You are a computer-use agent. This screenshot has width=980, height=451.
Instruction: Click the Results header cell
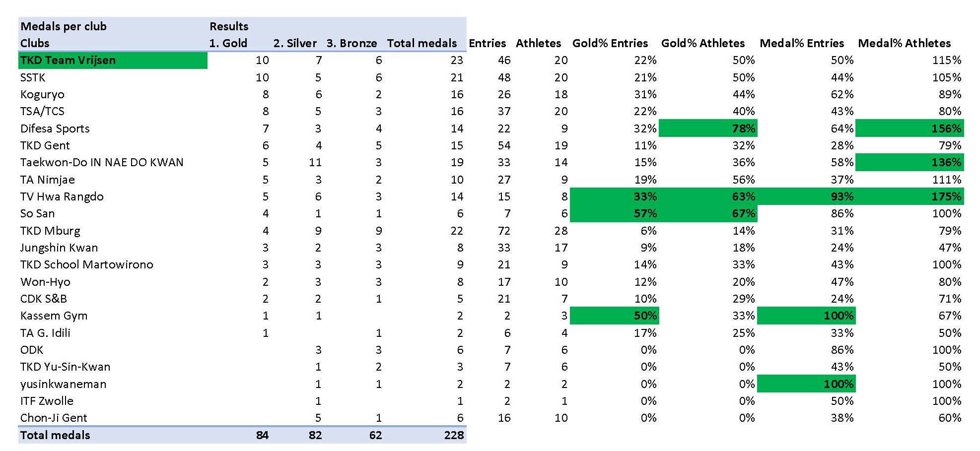229,26
